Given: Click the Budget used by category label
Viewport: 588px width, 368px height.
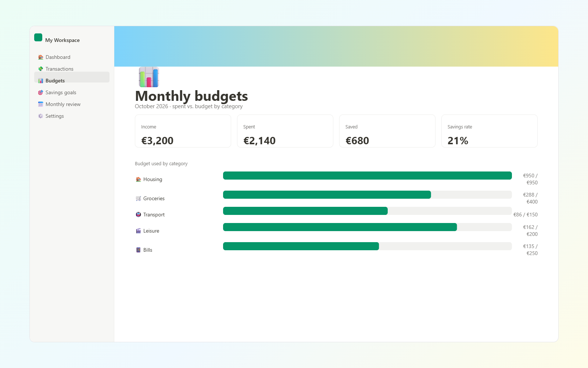Looking at the screenshot, I should click(161, 164).
